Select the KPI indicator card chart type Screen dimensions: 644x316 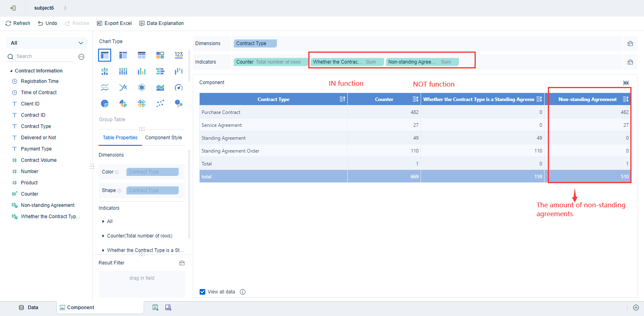(x=179, y=55)
